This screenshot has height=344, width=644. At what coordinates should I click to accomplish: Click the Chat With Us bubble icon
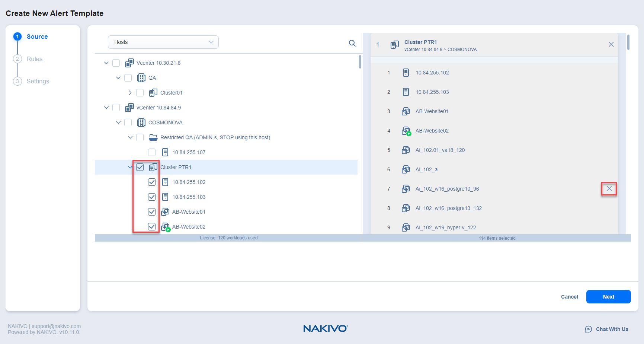point(588,329)
